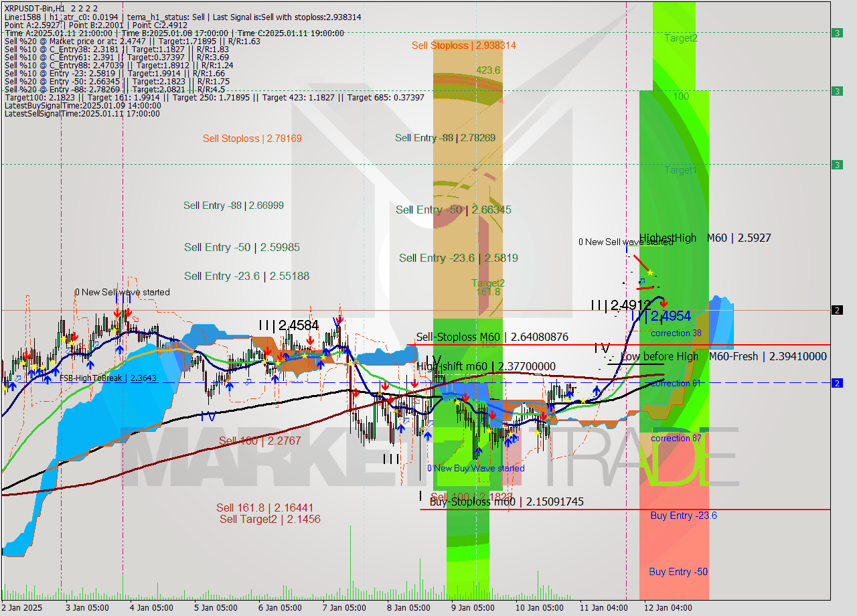Select the '100' label in green zone
Viewport: 857px width, 616px height.
[681, 96]
